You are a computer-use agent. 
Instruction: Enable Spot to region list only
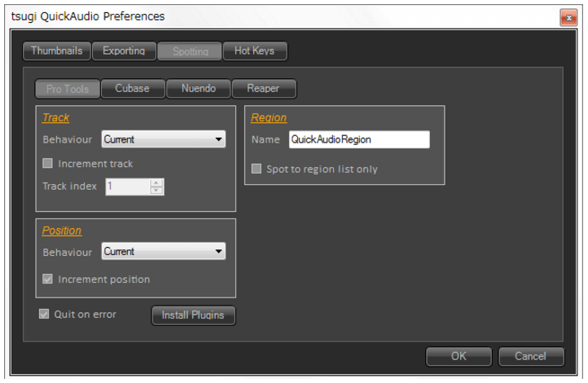257,169
